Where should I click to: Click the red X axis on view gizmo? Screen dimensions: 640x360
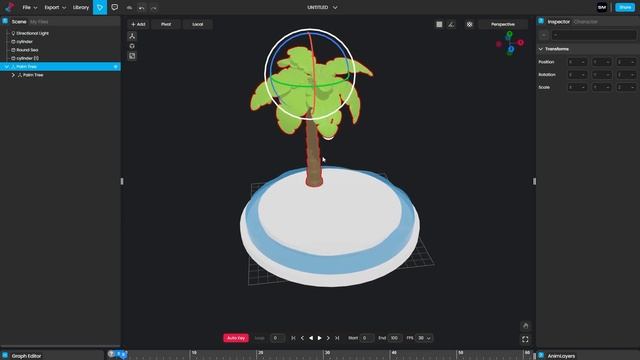pos(520,42)
